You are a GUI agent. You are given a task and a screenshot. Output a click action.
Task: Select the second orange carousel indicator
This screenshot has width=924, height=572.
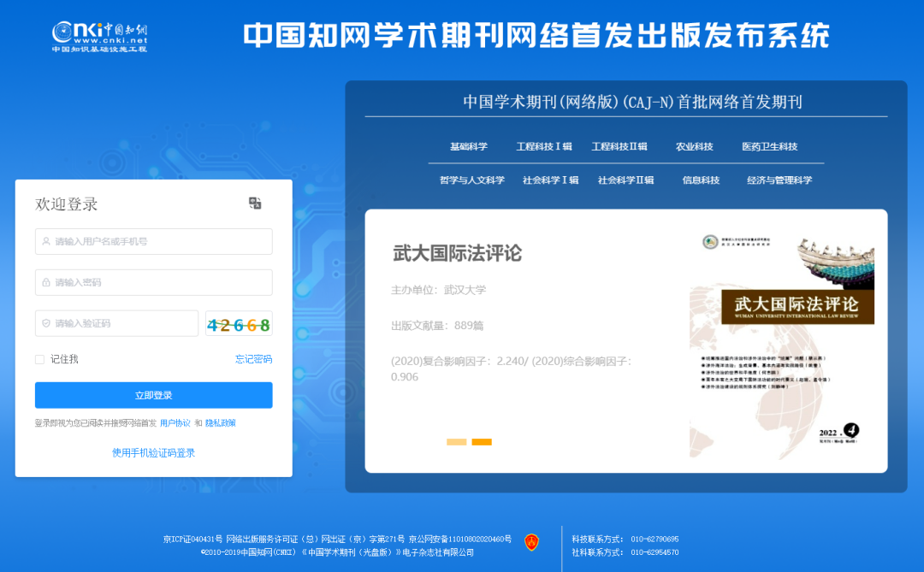coord(483,442)
